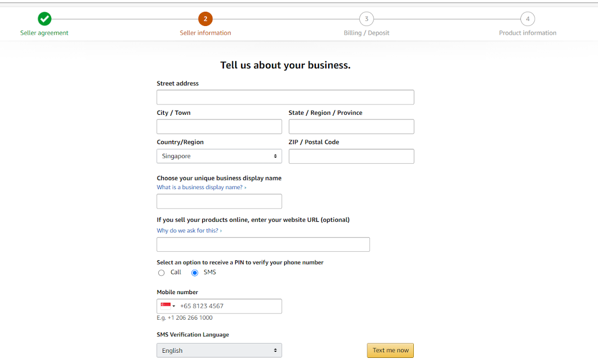Open the Country/Region dropdown

[x=219, y=156]
